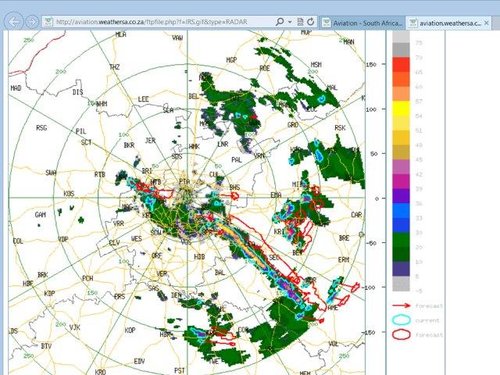
Task: Click the site favicon in address bar
Action: [49, 22]
